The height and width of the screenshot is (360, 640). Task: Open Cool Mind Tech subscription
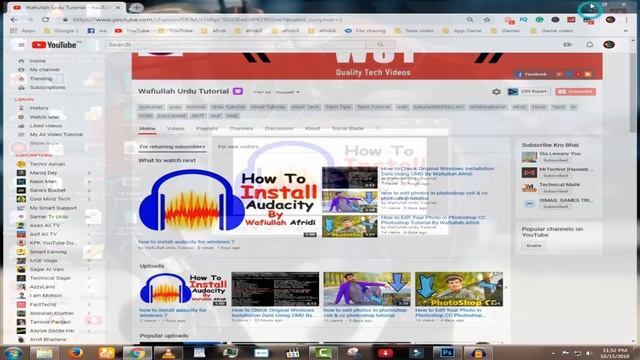coord(49,199)
